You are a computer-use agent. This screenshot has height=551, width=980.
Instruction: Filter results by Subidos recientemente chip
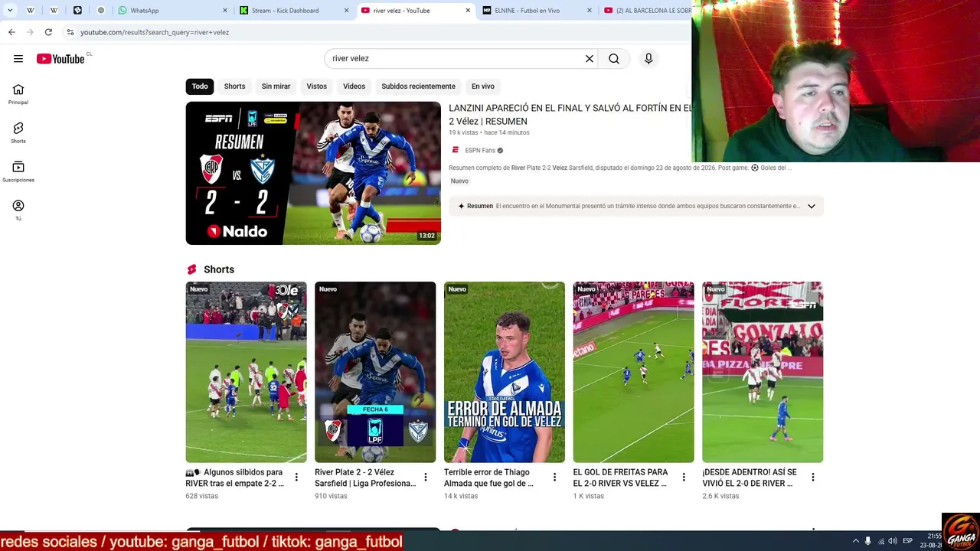click(418, 86)
